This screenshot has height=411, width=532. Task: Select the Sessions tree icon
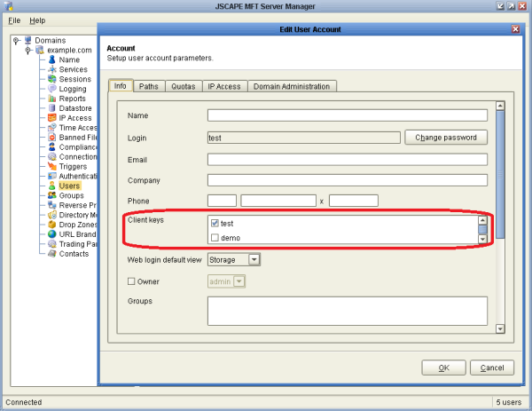point(52,79)
